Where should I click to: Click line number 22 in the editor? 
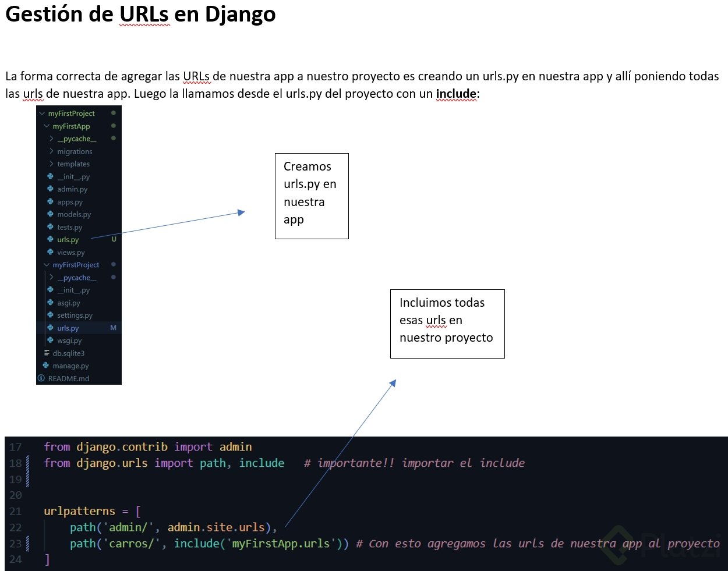pyautogui.click(x=16, y=527)
